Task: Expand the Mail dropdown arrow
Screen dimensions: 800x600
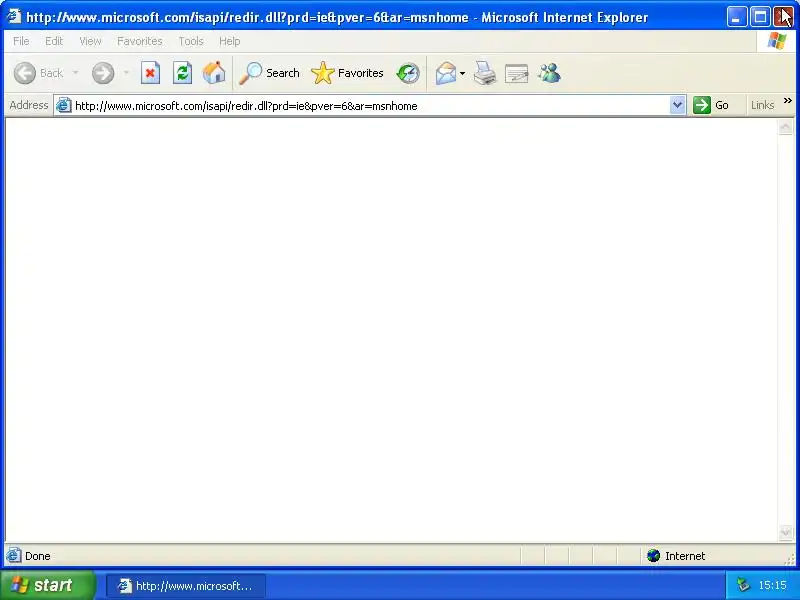Action: pos(462,73)
